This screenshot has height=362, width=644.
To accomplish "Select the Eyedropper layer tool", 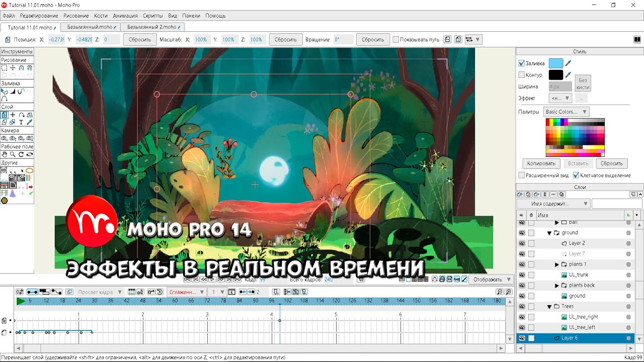I will click(30, 122).
